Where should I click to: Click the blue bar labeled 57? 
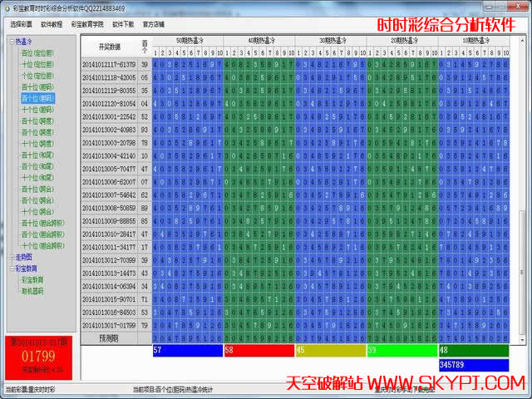(187, 352)
